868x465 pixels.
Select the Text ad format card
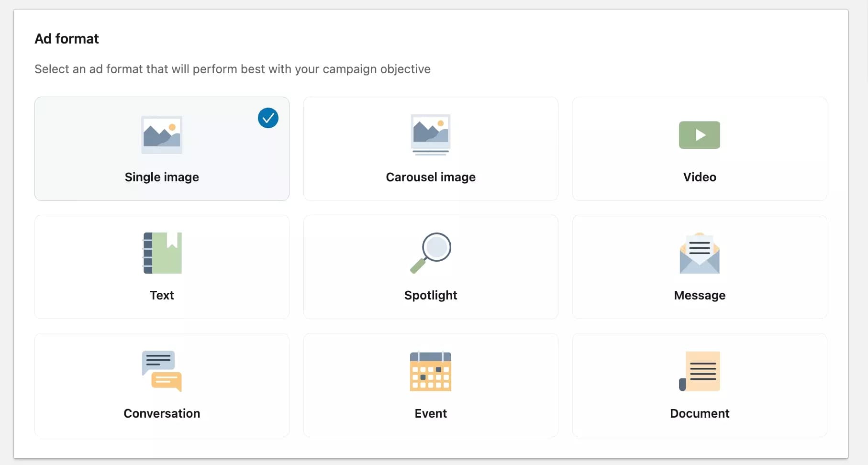click(162, 267)
